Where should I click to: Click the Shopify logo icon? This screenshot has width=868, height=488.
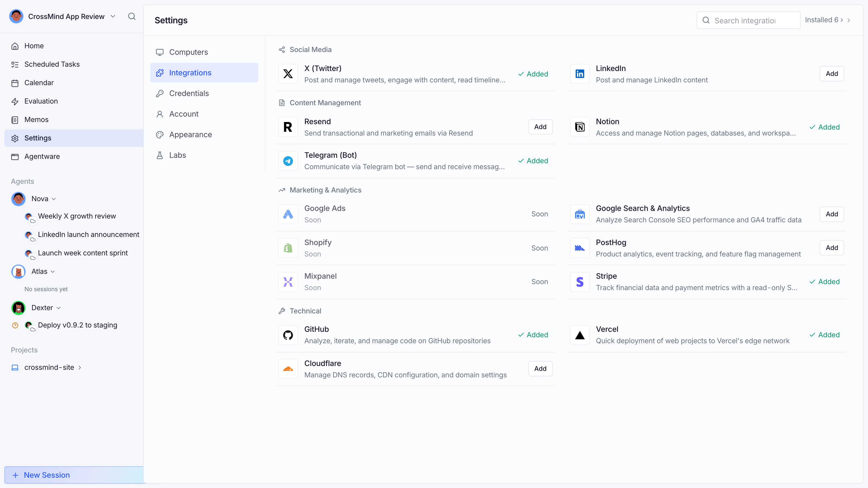288,248
